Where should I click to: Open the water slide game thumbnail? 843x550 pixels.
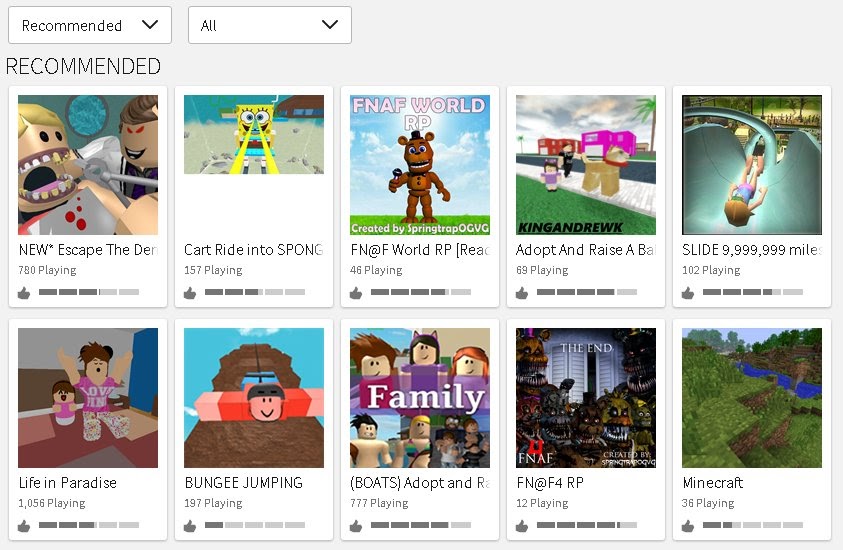coord(752,165)
